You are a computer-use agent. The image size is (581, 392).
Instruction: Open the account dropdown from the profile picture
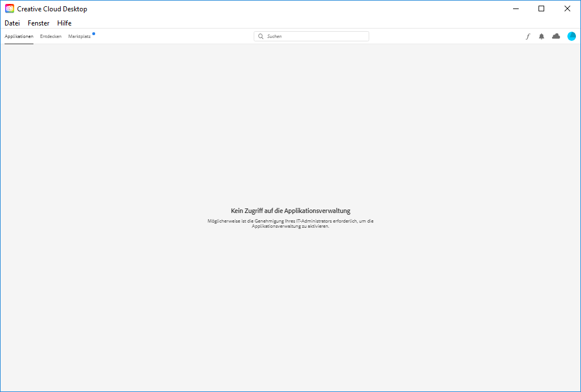pyautogui.click(x=571, y=36)
